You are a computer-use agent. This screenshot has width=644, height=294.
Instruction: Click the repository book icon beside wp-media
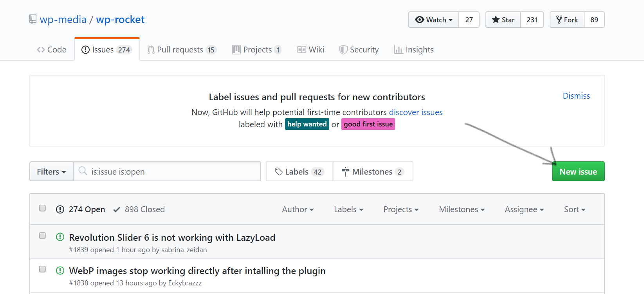(x=33, y=19)
